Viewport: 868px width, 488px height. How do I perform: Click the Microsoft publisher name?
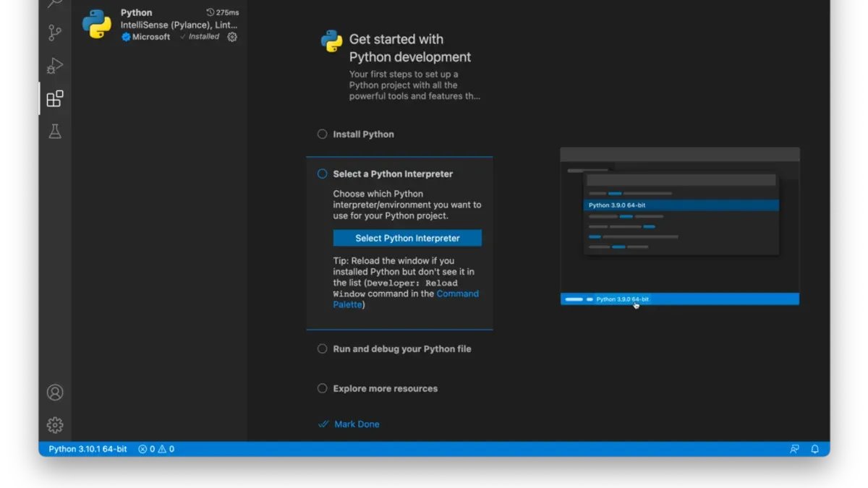tap(151, 37)
